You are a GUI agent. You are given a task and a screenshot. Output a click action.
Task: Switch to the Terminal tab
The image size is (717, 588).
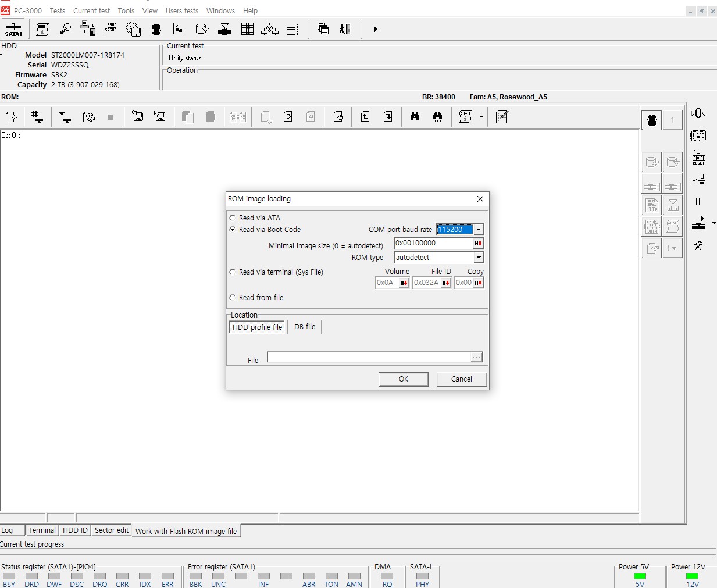(42, 530)
